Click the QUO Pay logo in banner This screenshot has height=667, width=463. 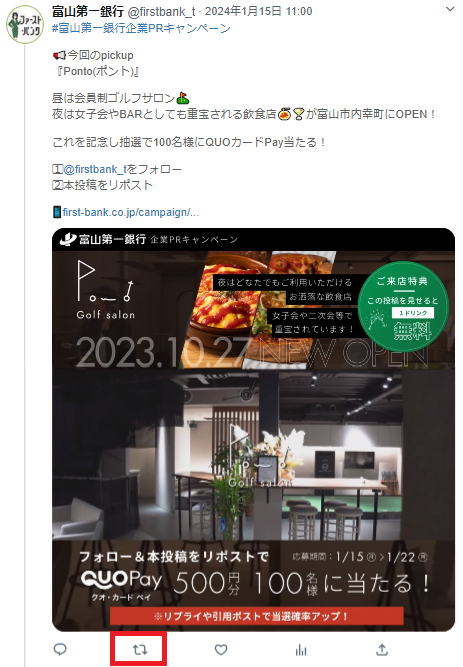coord(122,584)
